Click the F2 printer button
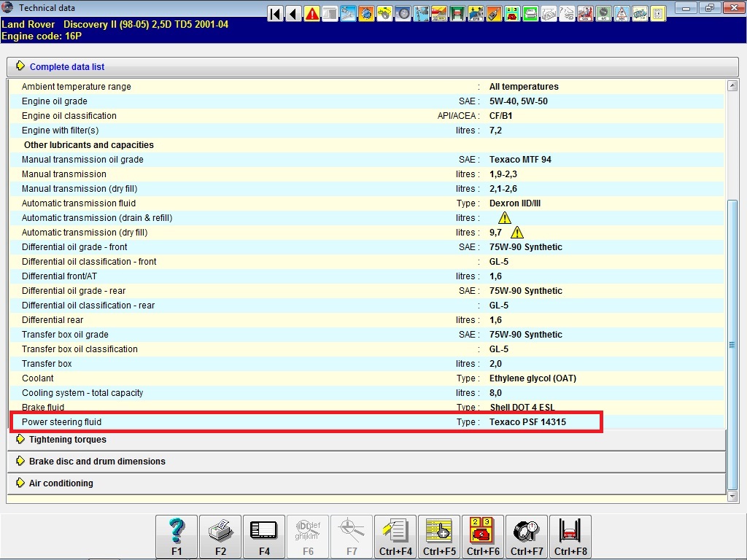747x560 pixels. point(220,537)
